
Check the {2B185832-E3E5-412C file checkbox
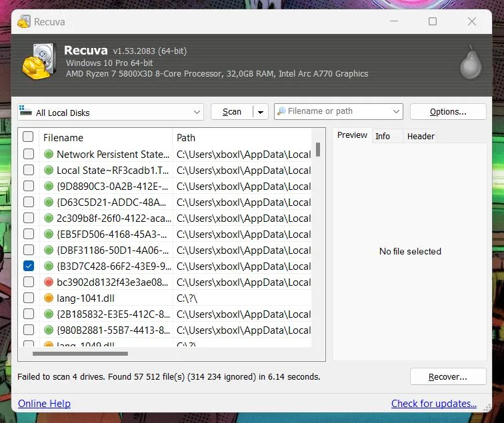point(29,314)
